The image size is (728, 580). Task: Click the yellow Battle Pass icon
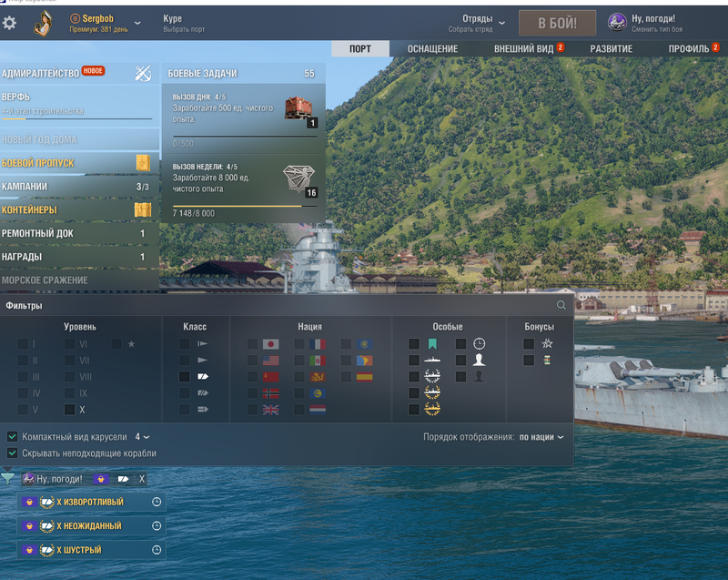(143, 163)
